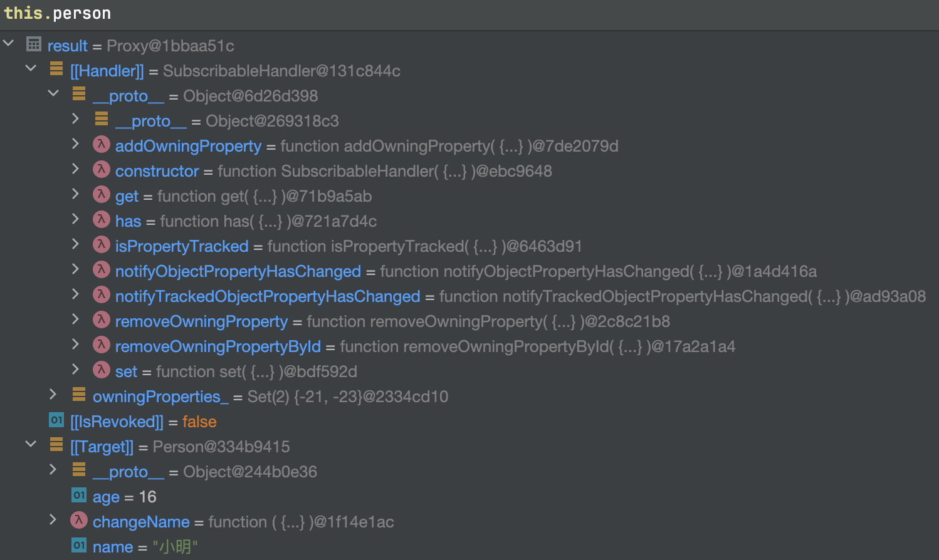Collapse the [[Handler]] node
Viewport: 939px width, 560px height.
click(31, 68)
